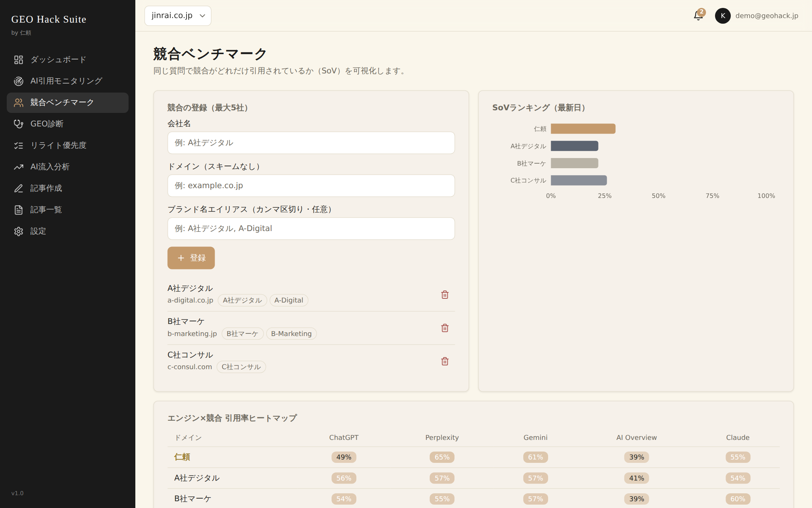Click the AI流入分析 trend arrow icon

coord(18,167)
